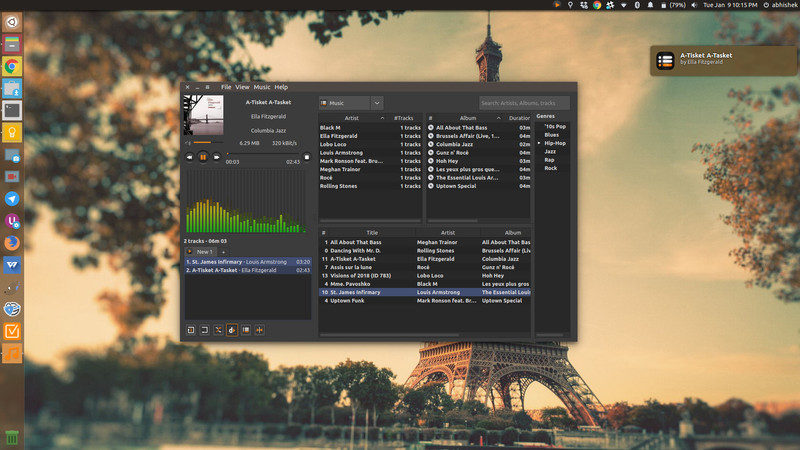
Task: Pause the current song
Action: pyautogui.click(x=203, y=158)
